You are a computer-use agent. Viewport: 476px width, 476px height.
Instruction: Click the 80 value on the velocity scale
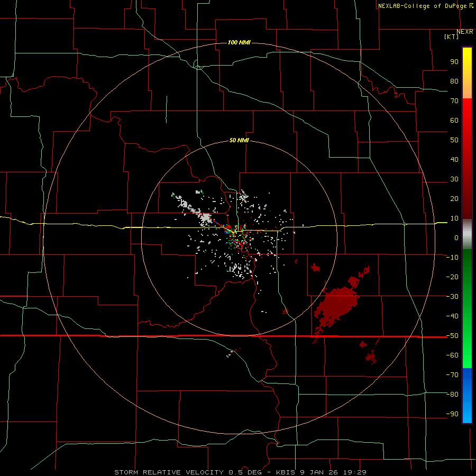click(454, 81)
